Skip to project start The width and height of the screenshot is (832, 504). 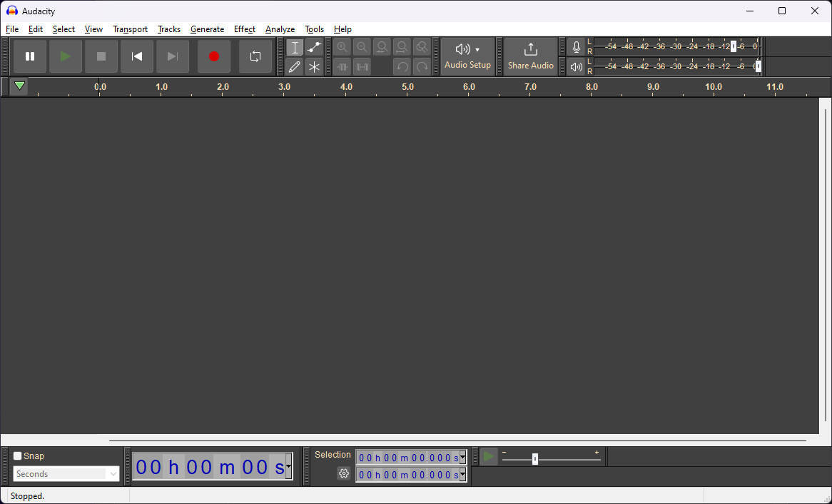[x=136, y=56]
